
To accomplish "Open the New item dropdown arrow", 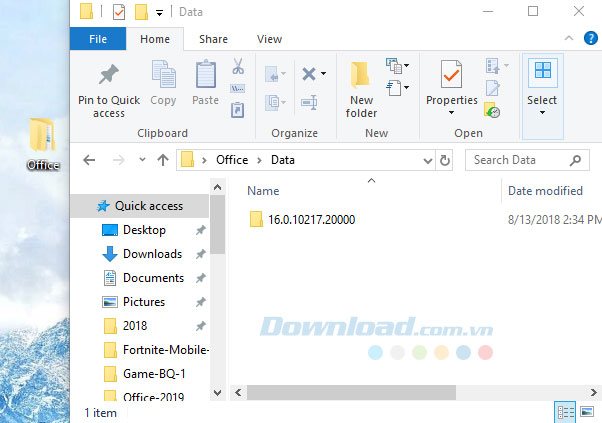I will click(x=406, y=65).
